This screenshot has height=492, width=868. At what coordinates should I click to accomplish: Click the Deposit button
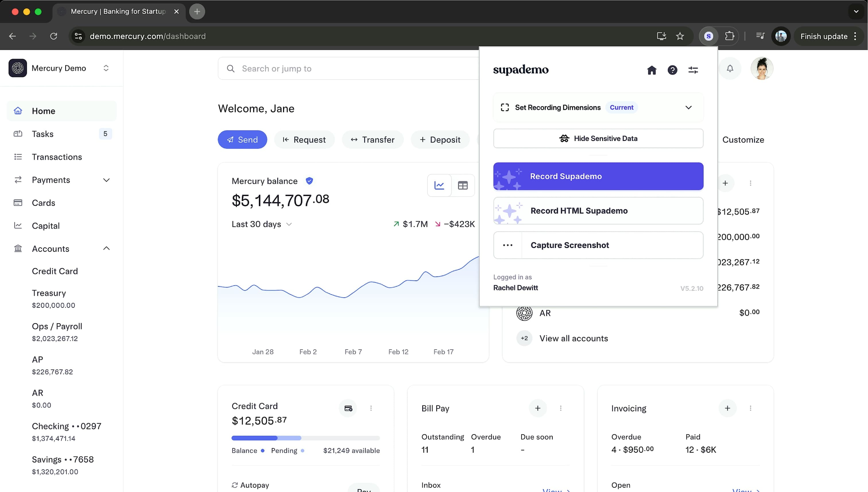coord(440,140)
